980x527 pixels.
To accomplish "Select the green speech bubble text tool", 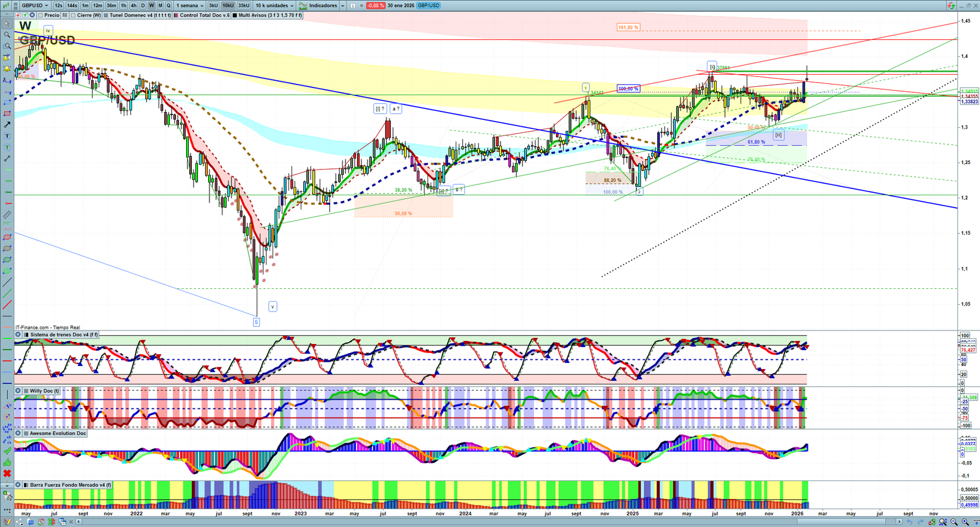I will tap(7, 147).
